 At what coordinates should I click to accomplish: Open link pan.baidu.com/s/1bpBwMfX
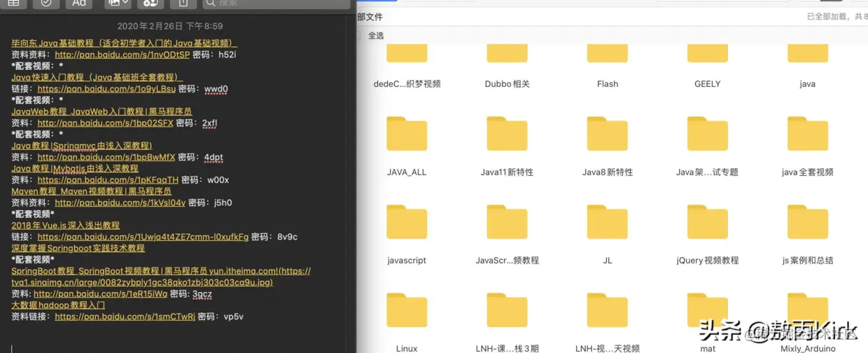tap(106, 158)
